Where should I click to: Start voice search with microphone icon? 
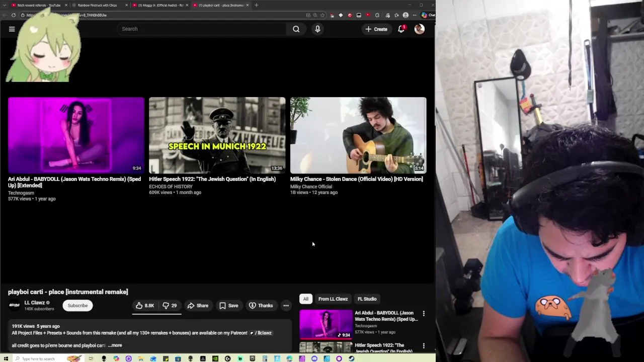coord(317,29)
